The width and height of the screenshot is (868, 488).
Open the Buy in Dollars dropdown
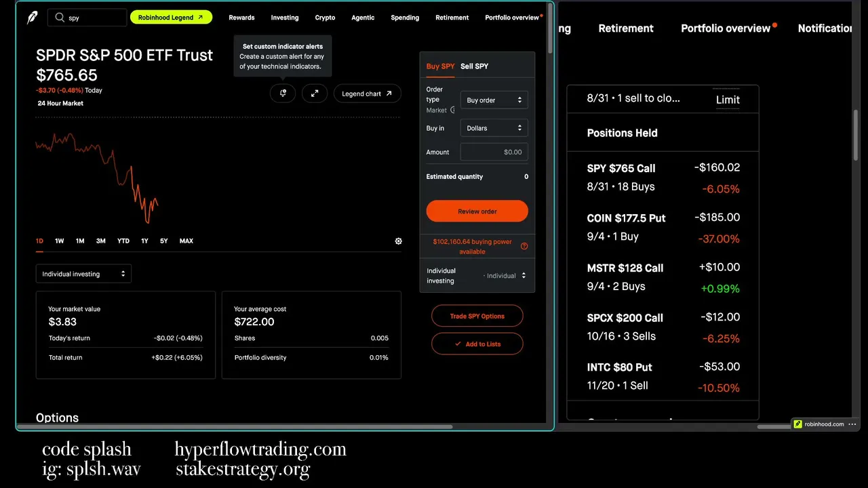(x=494, y=128)
